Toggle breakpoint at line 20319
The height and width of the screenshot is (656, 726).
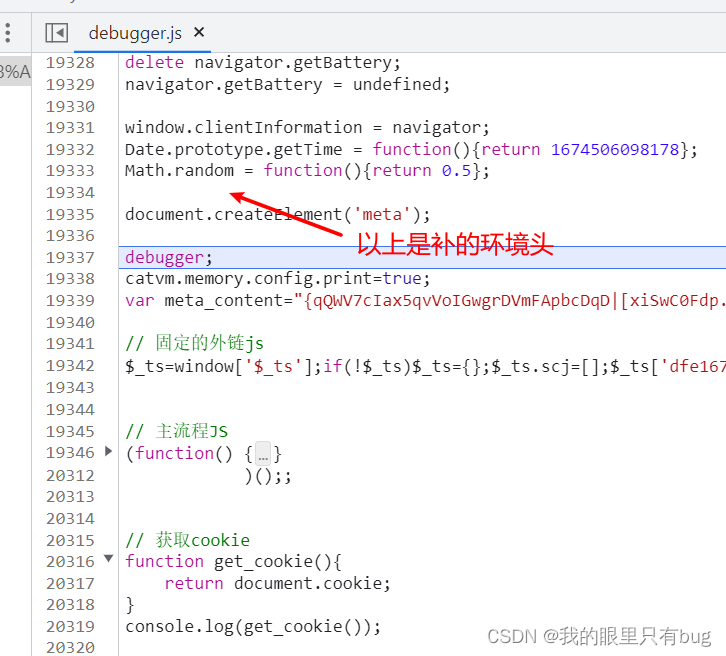click(x=70, y=626)
